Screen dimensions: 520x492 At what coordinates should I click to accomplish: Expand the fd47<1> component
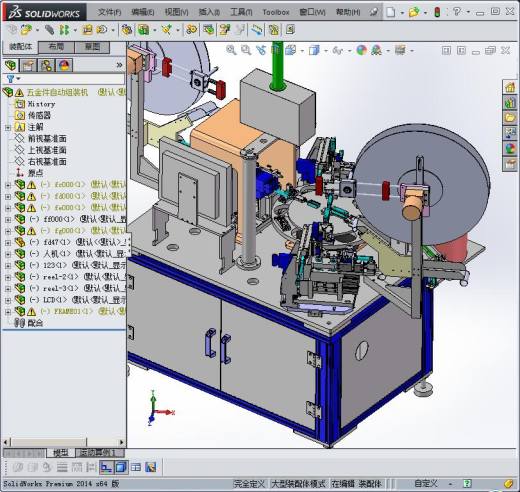click(8, 243)
